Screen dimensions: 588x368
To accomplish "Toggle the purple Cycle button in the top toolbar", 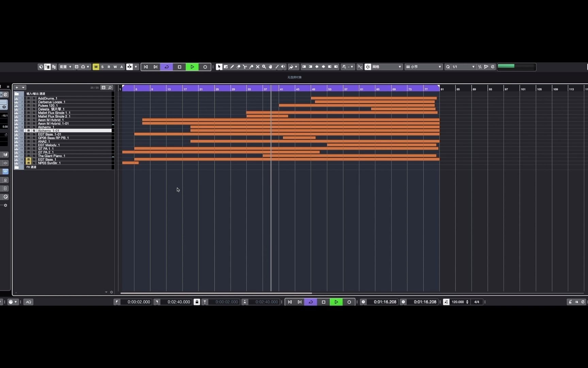I will click(x=167, y=67).
